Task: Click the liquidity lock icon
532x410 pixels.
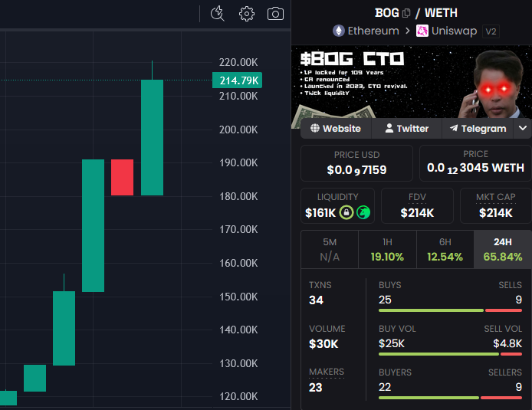Action: click(x=346, y=212)
